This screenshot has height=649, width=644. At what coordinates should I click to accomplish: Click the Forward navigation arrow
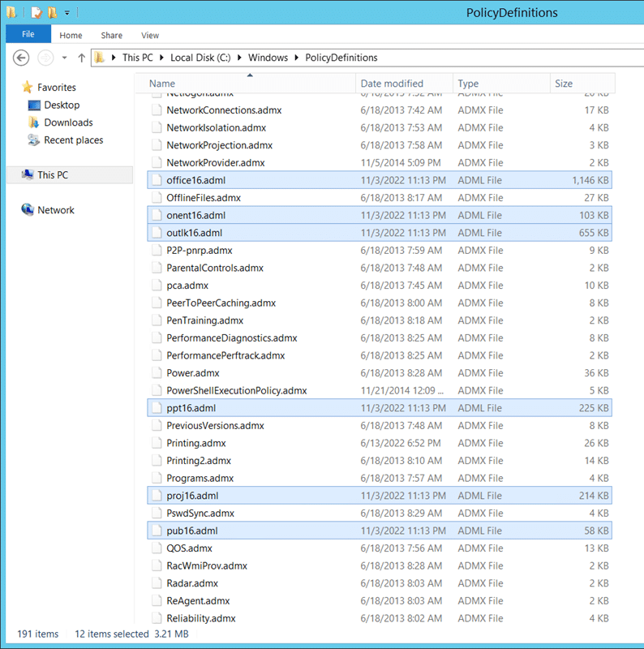click(45, 58)
